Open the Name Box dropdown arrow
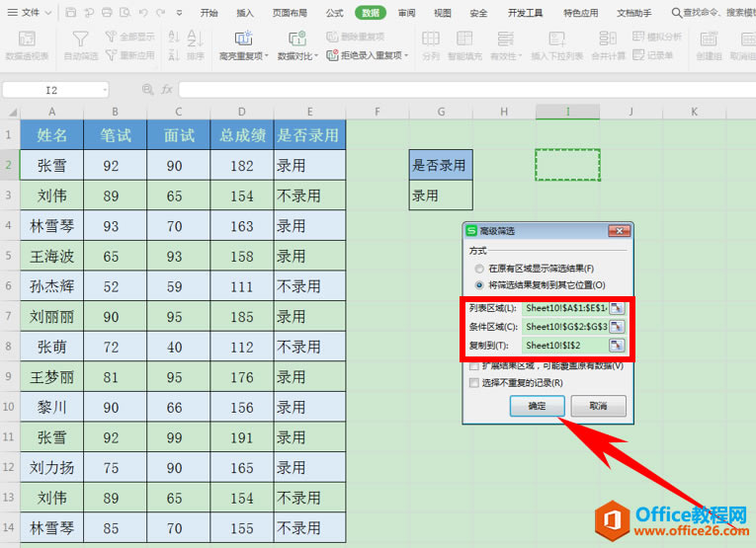Screen dimensions: 756x548 point(105,90)
